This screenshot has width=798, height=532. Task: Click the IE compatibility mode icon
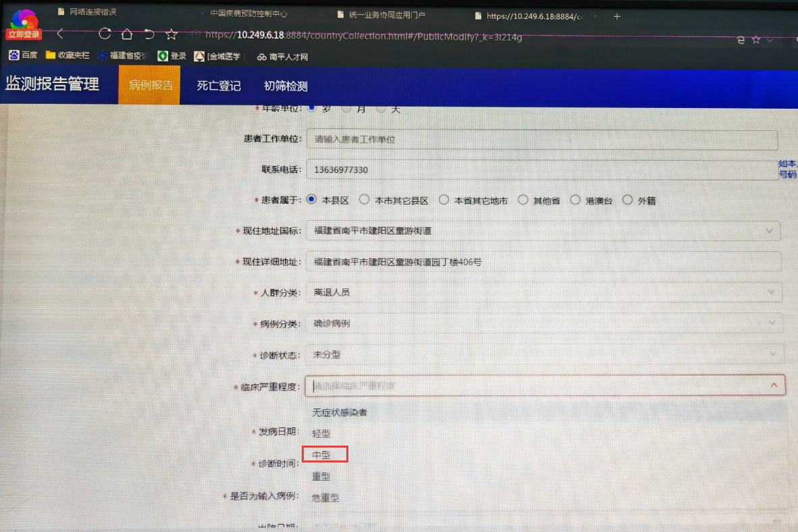(x=741, y=40)
